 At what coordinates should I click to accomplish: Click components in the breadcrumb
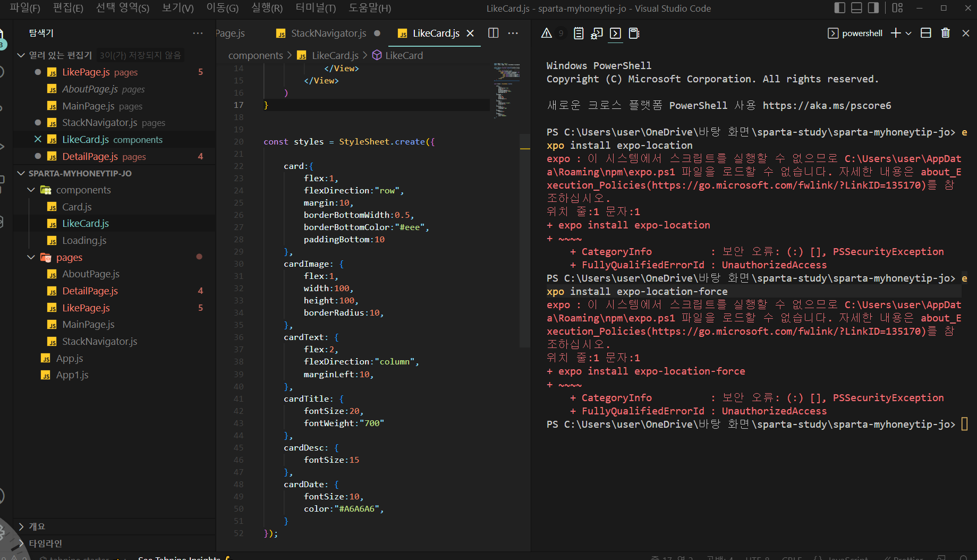point(256,55)
